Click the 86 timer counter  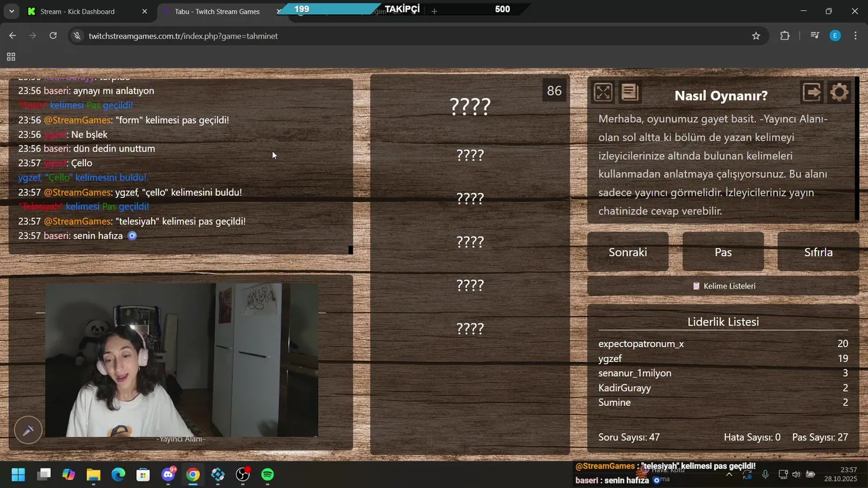click(555, 91)
